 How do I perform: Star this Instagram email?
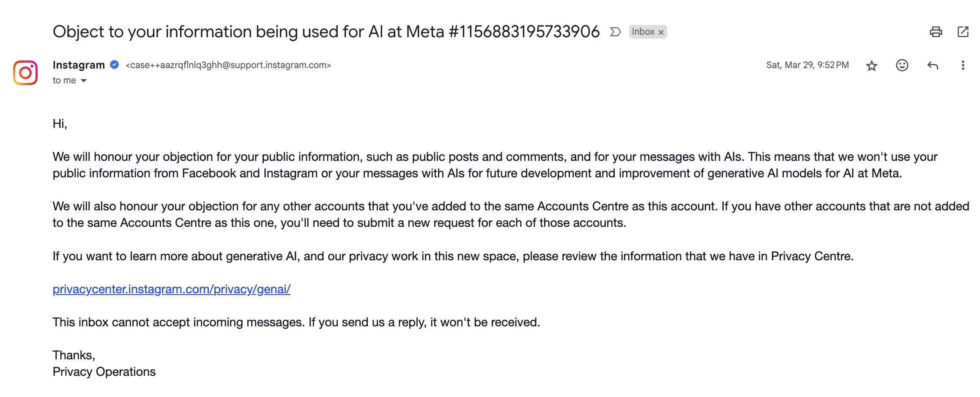pyautogui.click(x=871, y=66)
